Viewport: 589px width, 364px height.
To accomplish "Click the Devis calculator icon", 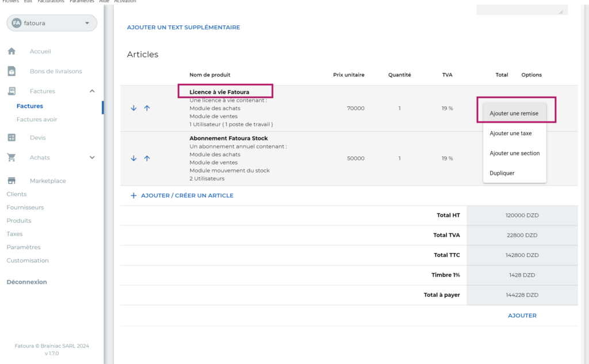I will 12,137.
